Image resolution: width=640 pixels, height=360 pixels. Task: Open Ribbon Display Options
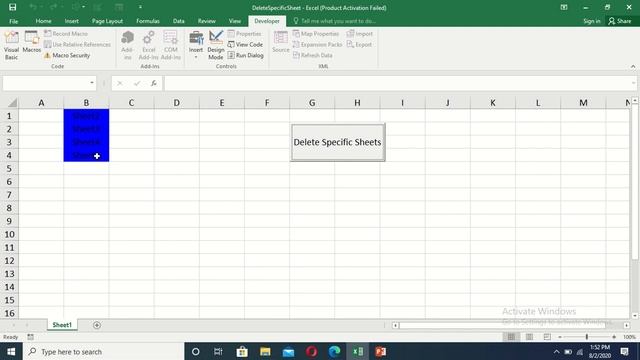(564, 7)
